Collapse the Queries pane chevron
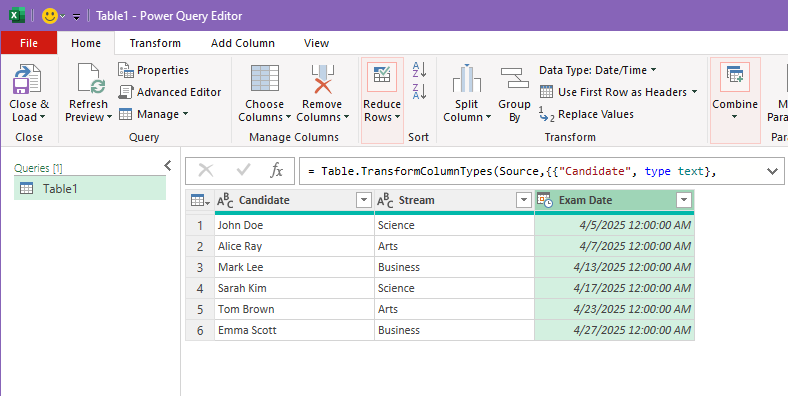The width and height of the screenshot is (788, 396). coord(168,165)
